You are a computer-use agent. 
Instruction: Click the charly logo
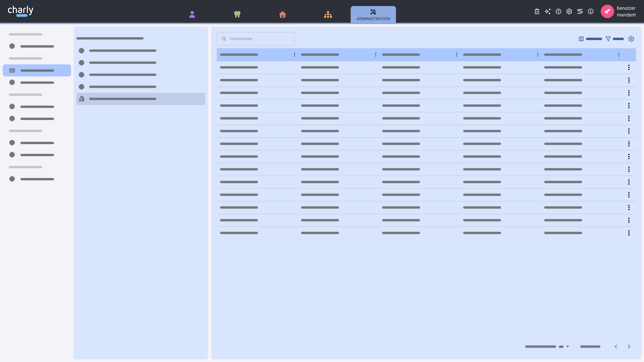coord(21,11)
